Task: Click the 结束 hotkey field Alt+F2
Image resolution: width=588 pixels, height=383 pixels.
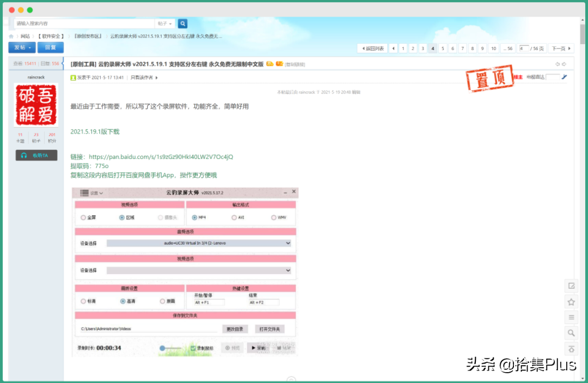Action: pyautogui.click(x=264, y=302)
